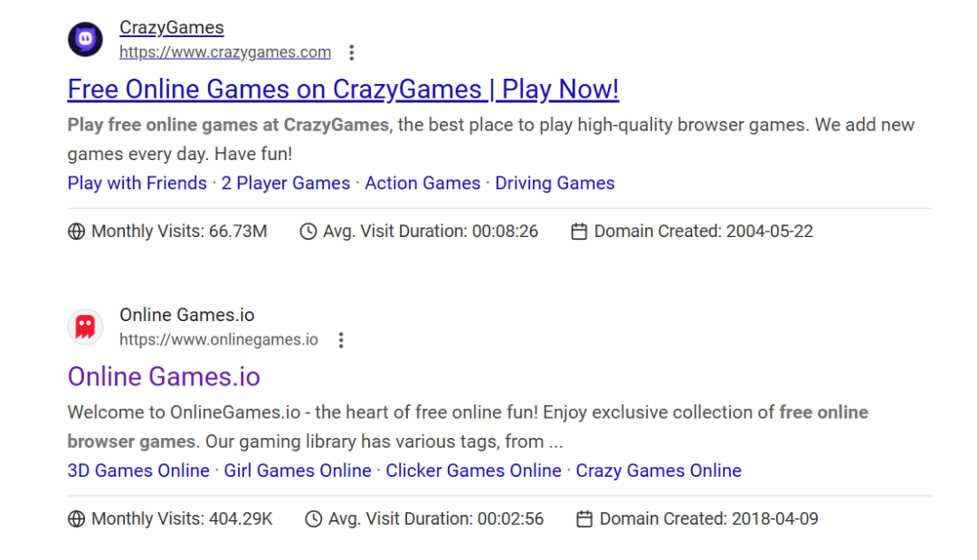Click the calendar icon beside Domain Created: 2018-04-09
The image size is (977, 560).
(x=584, y=519)
